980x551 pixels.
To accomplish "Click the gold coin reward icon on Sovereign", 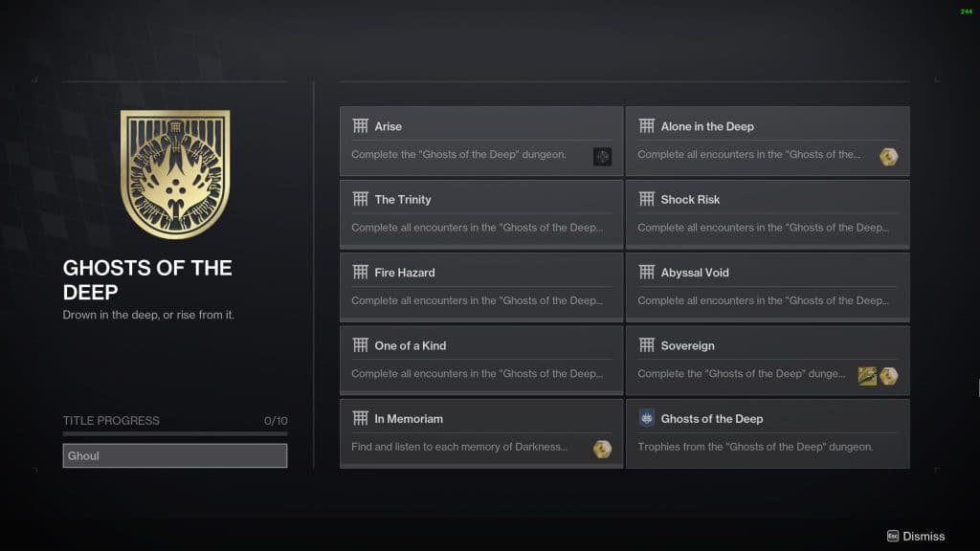I will click(x=888, y=375).
